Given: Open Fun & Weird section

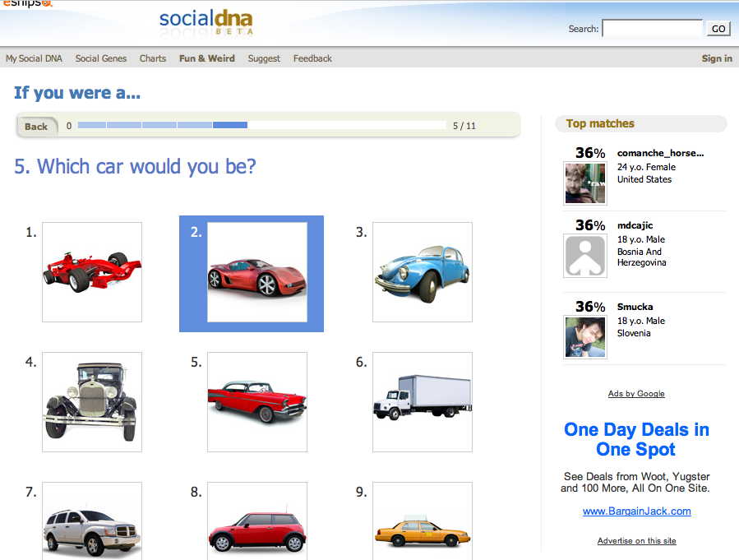Looking at the screenshot, I should [x=207, y=58].
